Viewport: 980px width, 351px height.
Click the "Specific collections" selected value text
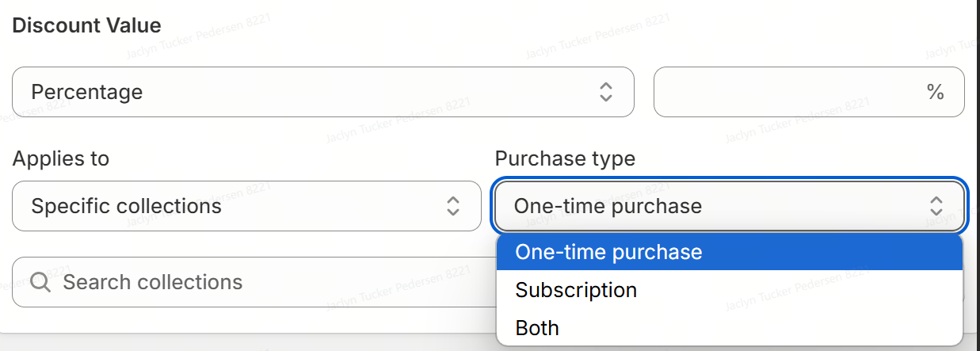click(x=126, y=206)
